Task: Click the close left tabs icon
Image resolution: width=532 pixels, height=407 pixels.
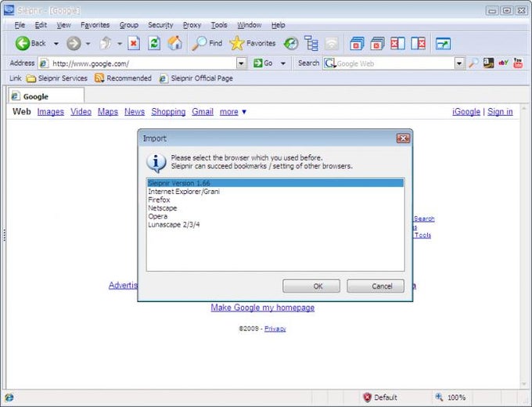Action: click(x=397, y=44)
